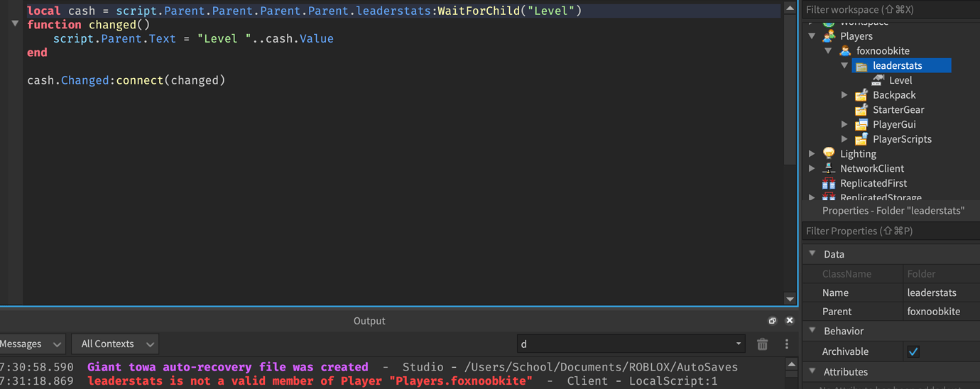Click the script editor scroll-up arrow
Screen dimensions: 980x389
pos(790,9)
